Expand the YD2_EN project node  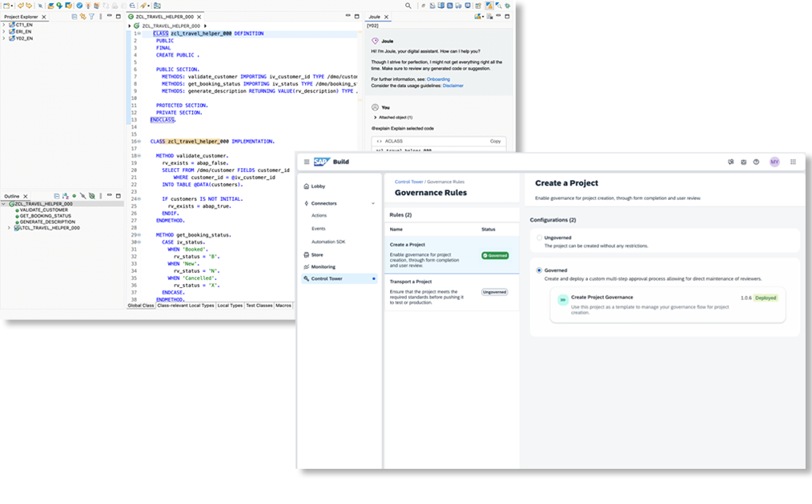(4, 38)
